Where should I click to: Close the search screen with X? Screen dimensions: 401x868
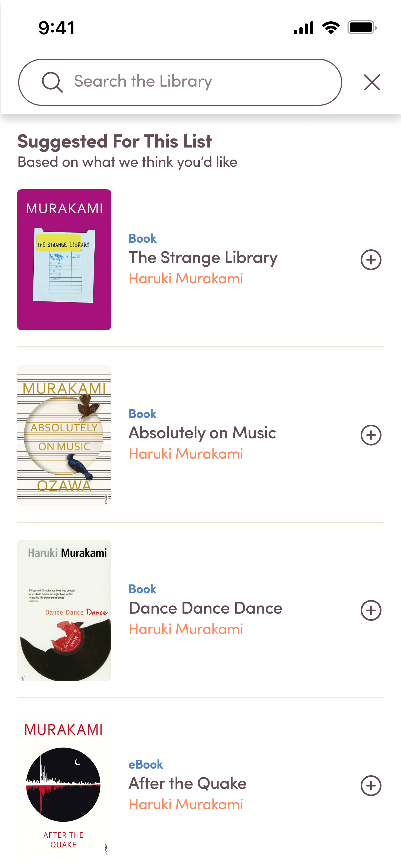tap(372, 83)
